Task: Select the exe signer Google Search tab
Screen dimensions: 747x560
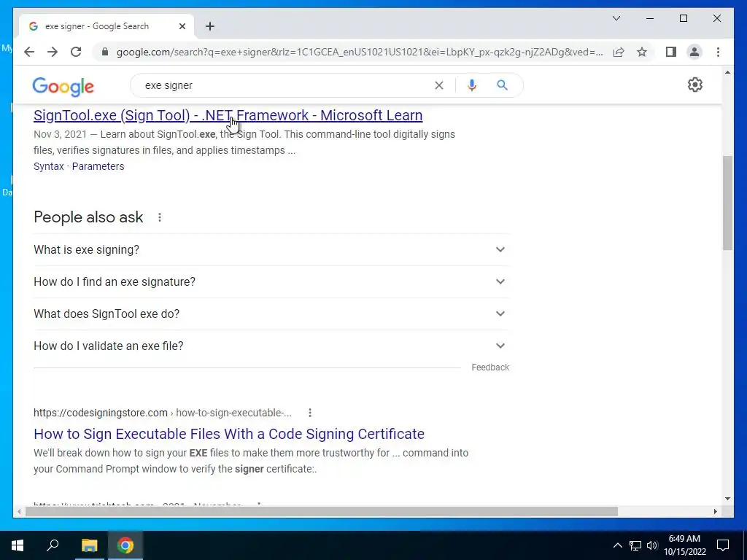Action: click(106, 26)
